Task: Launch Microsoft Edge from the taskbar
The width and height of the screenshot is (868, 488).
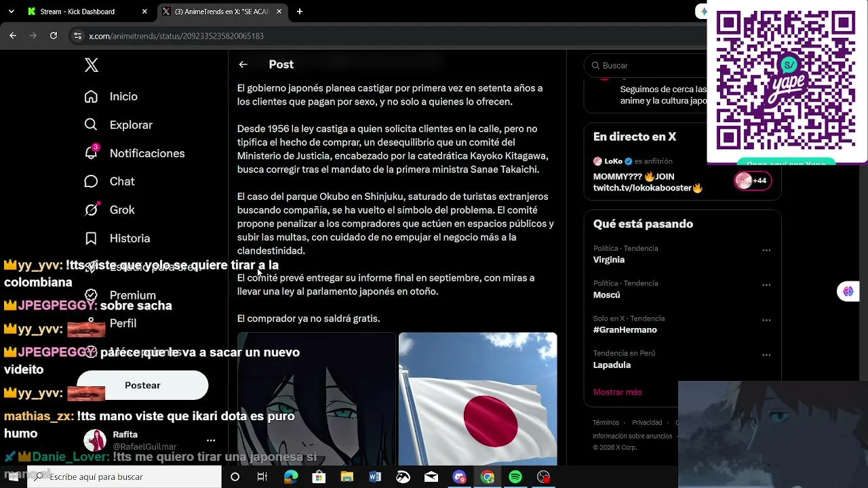Action: [291, 477]
